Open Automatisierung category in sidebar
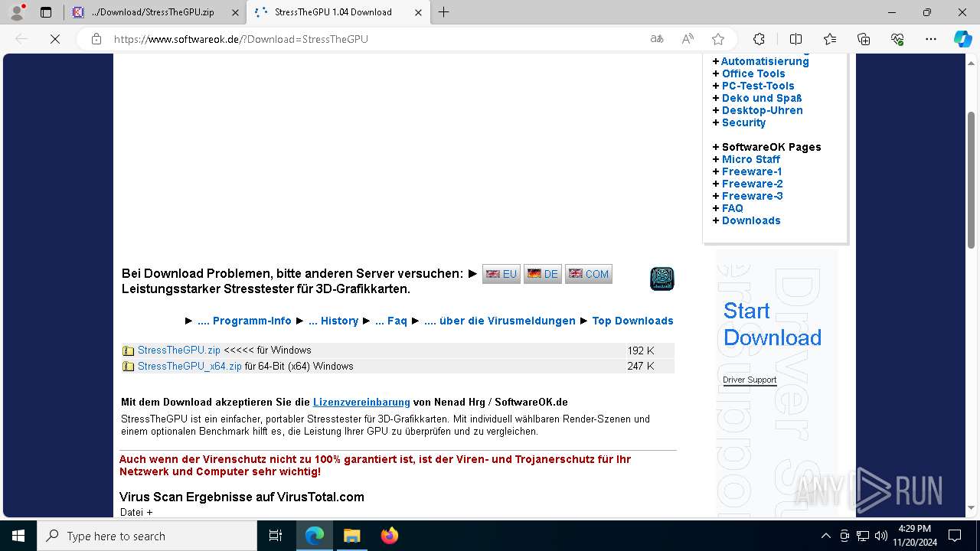This screenshot has width=980, height=551. [765, 61]
